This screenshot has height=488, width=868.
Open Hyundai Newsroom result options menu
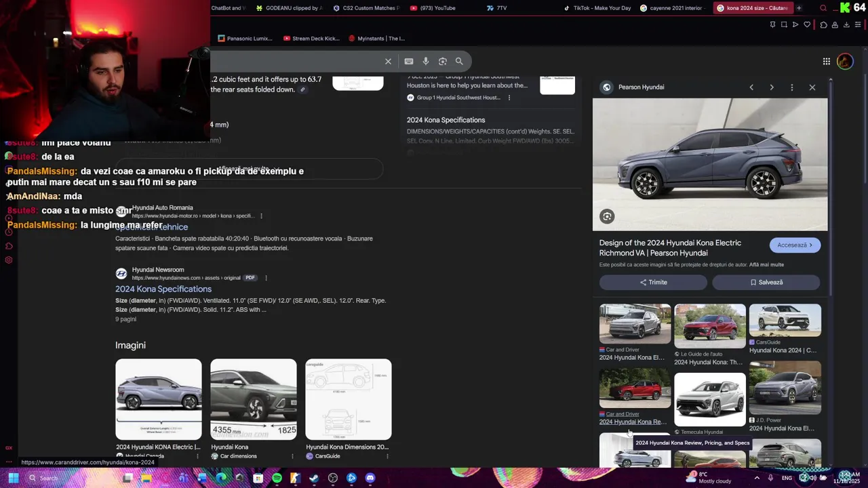tap(266, 278)
